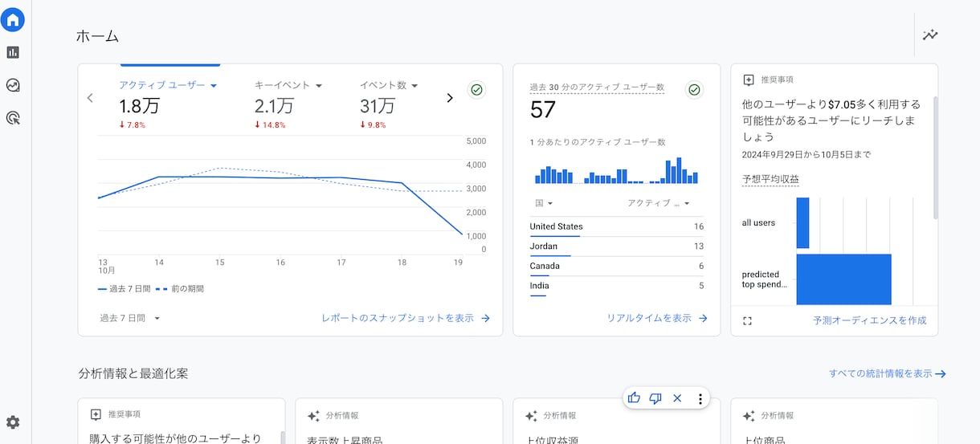Click the green check status on overview card
980x444 pixels.
click(476, 90)
